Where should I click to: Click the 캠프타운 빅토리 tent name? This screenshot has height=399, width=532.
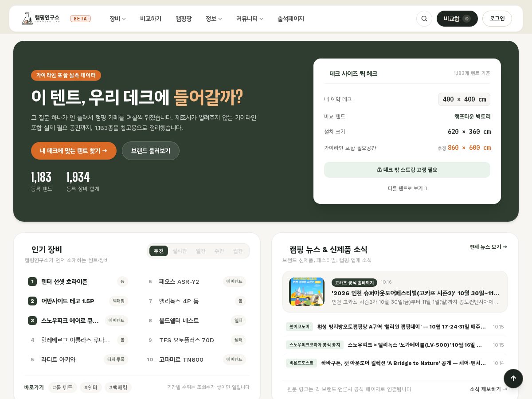point(473,117)
